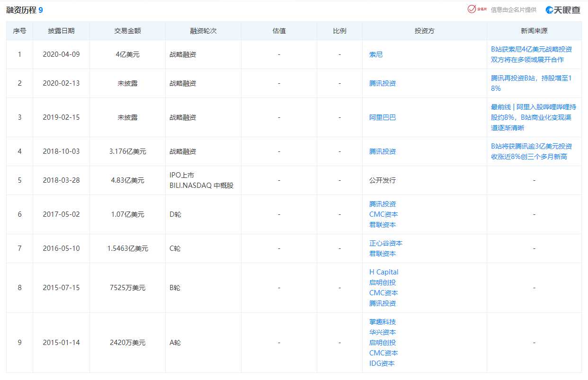
Task: Click the 天眼查 logo icon
Action: [563, 9]
